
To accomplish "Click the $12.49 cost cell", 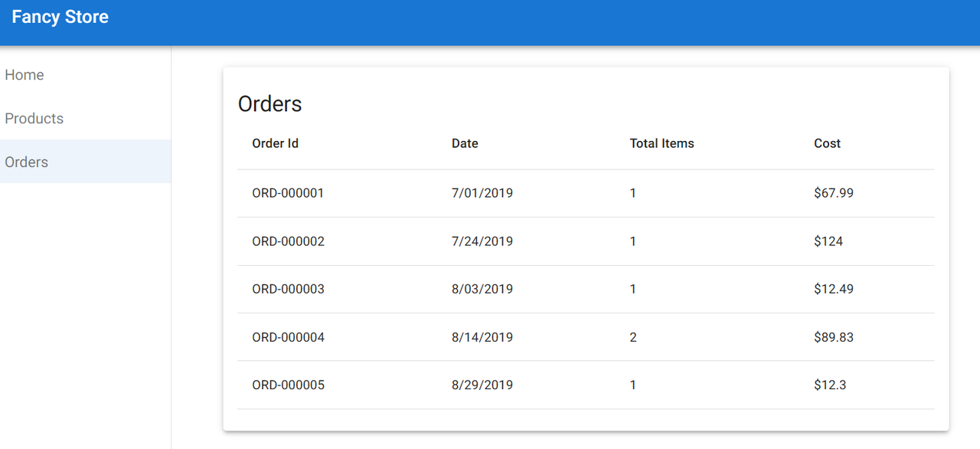I will click(834, 289).
